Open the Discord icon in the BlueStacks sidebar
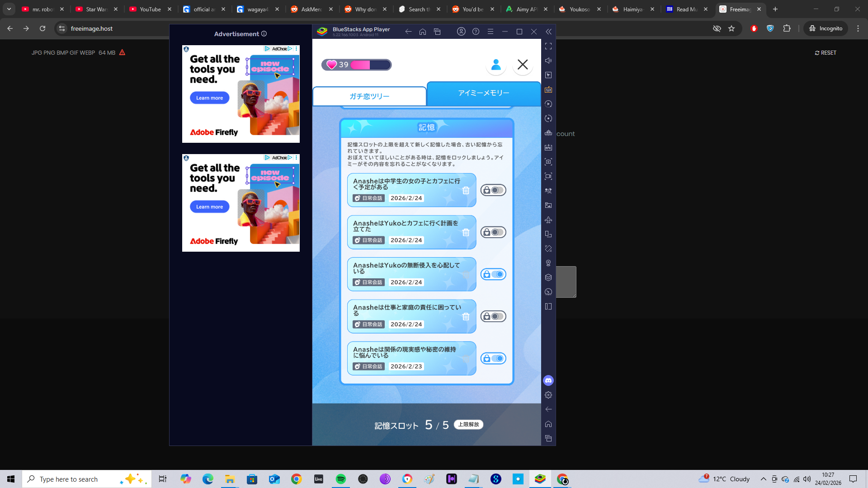Image resolution: width=868 pixels, height=488 pixels. [548, 380]
